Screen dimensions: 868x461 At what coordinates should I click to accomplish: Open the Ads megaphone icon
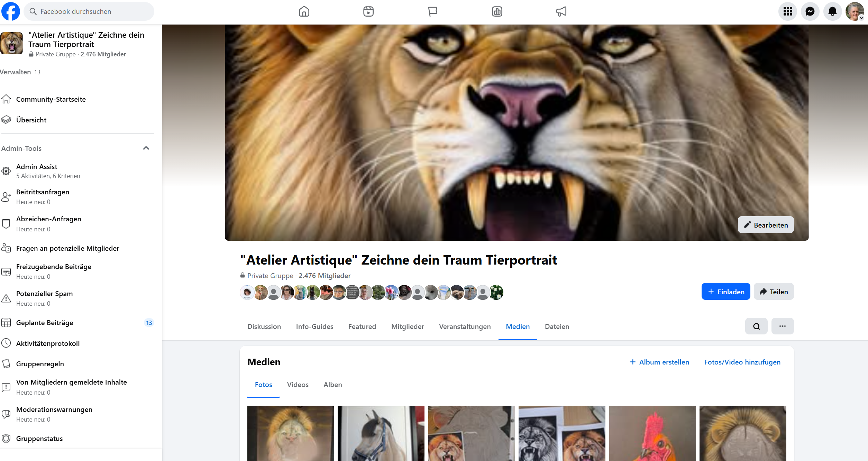click(x=561, y=11)
